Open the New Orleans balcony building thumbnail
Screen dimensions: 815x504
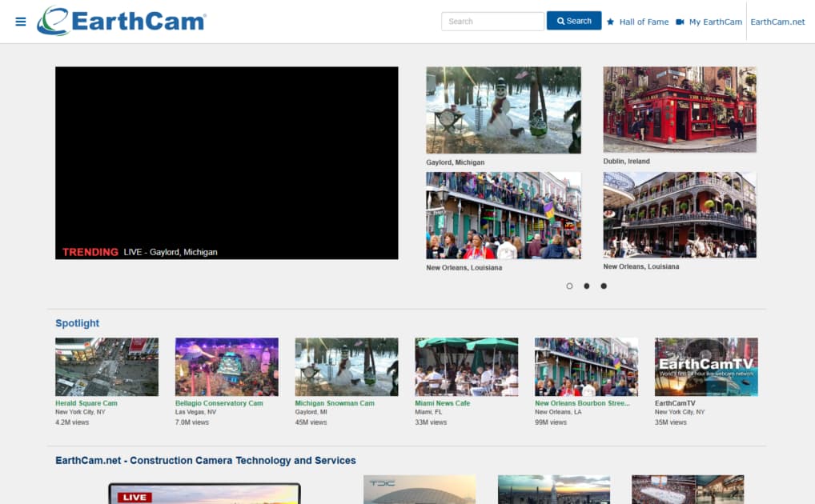click(x=680, y=214)
